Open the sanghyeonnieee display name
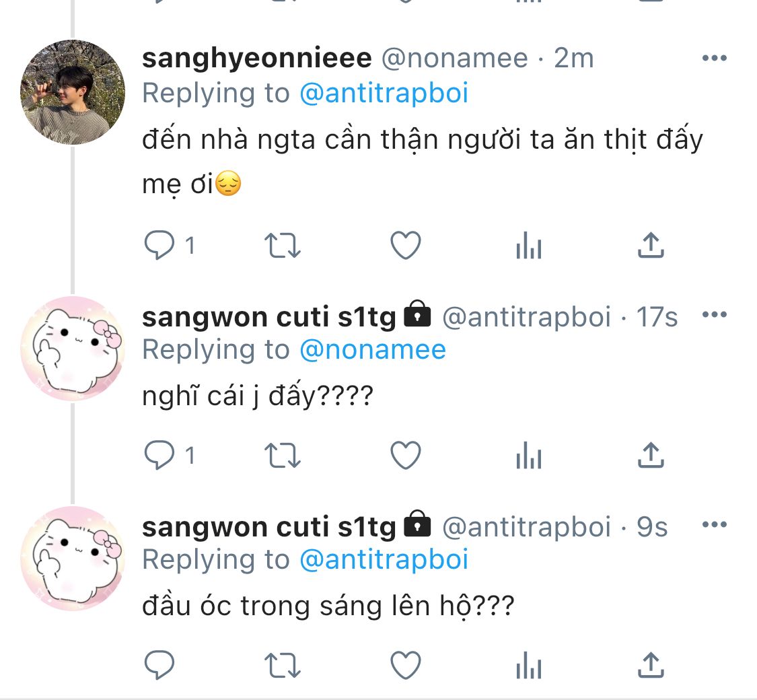Screen dimensions: 757x700 pyautogui.click(x=256, y=59)
